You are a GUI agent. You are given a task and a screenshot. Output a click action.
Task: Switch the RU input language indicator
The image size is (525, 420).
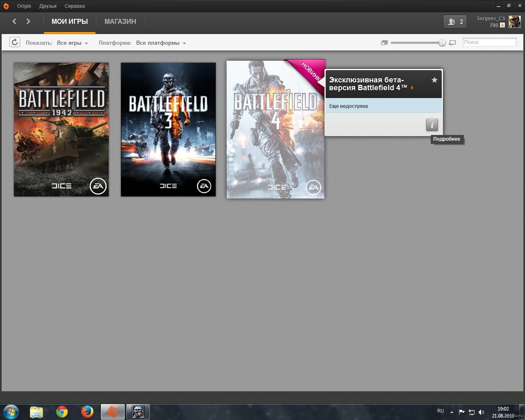441,411
